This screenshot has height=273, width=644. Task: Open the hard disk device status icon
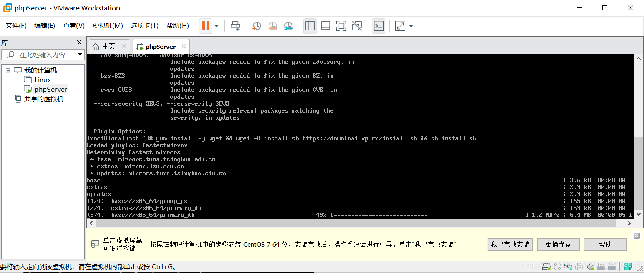pos(546,266)
